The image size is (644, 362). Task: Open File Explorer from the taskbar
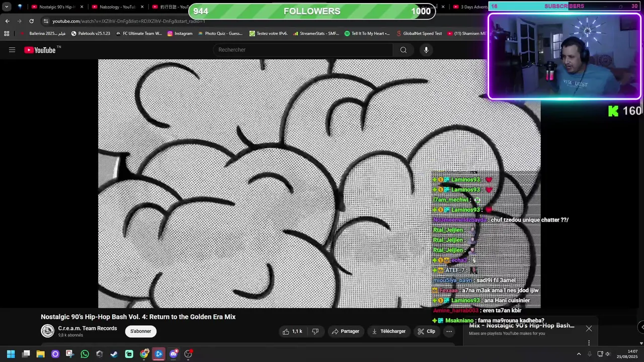(40, 354)
